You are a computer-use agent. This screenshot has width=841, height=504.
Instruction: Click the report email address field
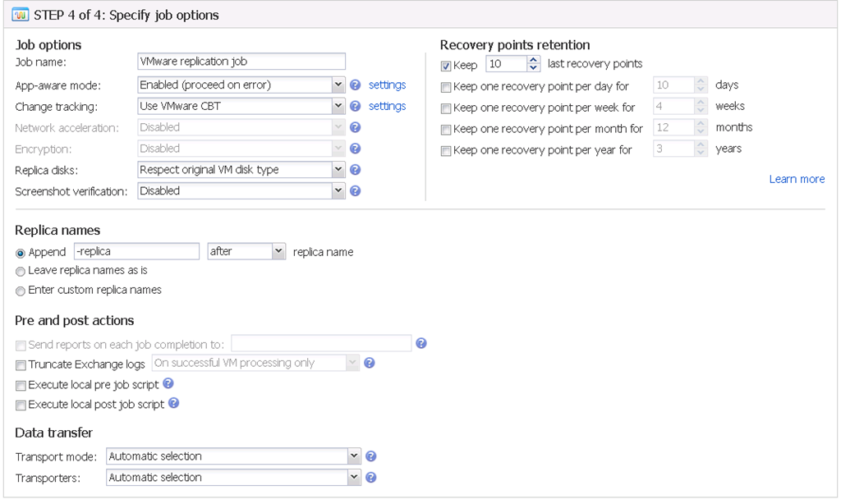321,343
